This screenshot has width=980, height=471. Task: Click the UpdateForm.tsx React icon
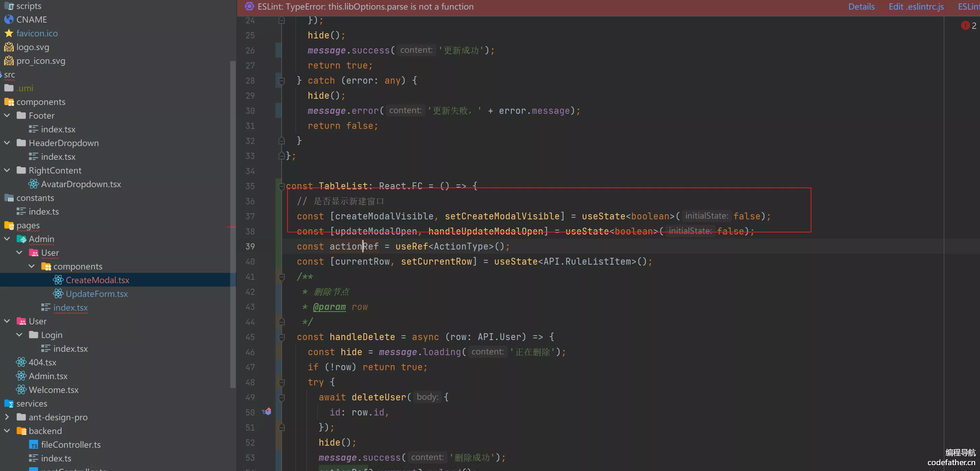point(58,293)
